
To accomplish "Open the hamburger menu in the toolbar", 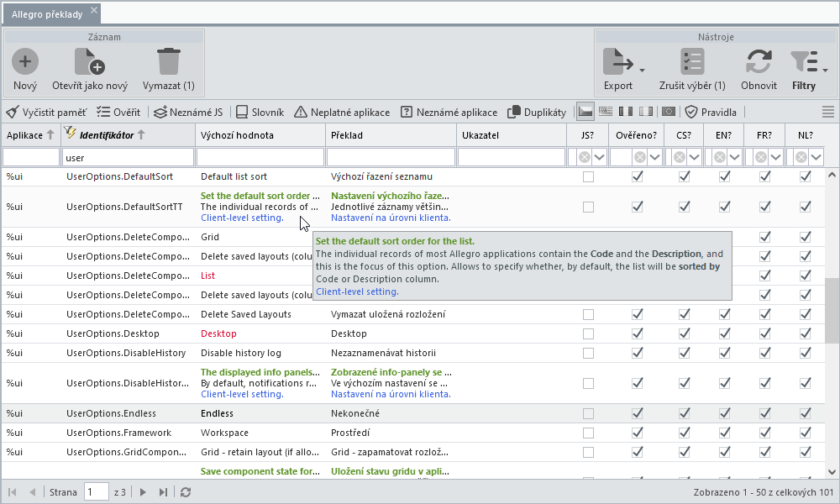I will 828,112.
